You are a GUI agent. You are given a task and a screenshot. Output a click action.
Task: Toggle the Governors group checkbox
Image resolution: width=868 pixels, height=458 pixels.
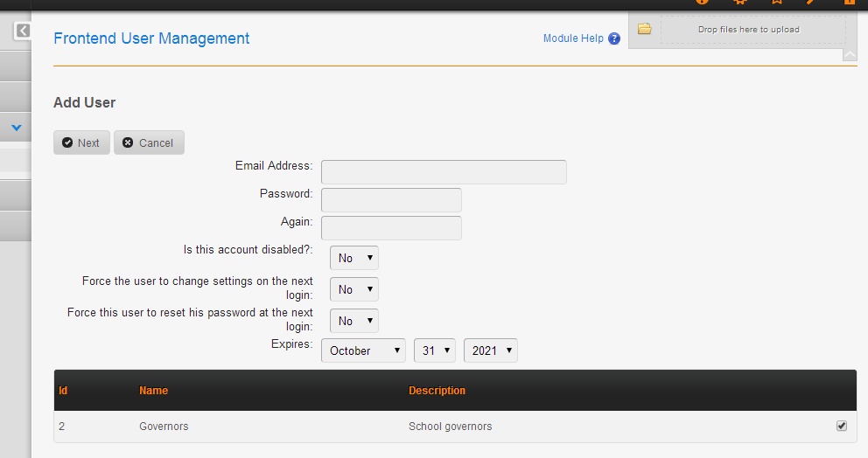(x=842, y=426)
